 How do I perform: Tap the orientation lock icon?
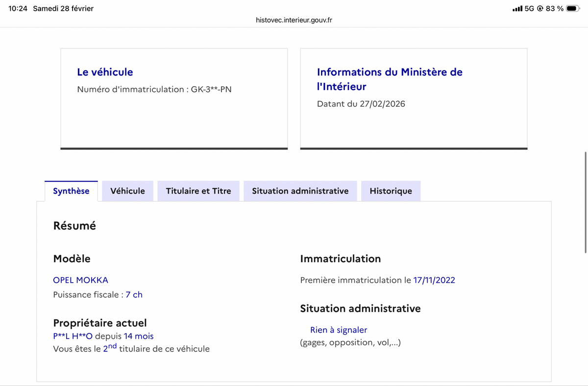point(540,9)
